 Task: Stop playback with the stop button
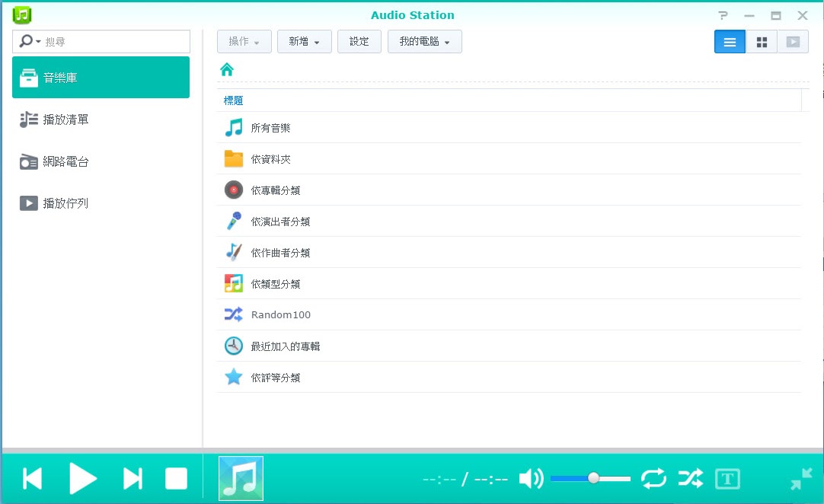pyautogui.click(x=176, y=479)
